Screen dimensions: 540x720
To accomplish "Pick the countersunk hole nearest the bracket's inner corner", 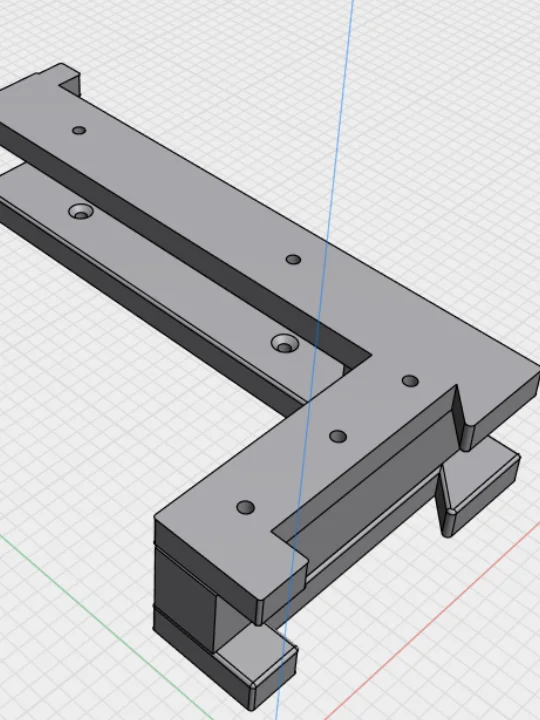I will coord(285,343).
